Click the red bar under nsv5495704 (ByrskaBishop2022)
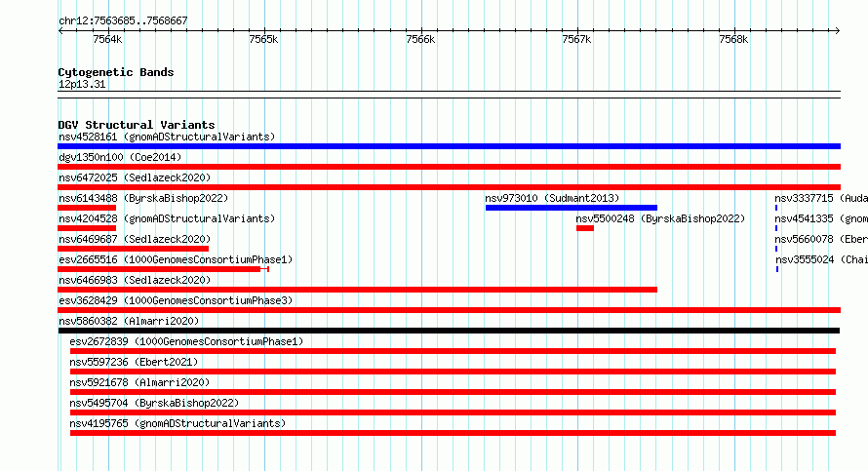868x471 pixels. tap(453, 412)
